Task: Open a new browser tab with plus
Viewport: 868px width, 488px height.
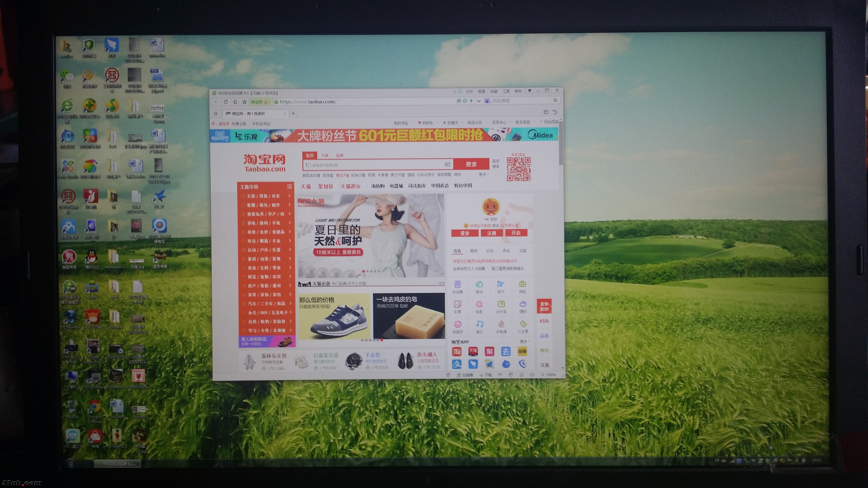Action: (x=293, y=113)
